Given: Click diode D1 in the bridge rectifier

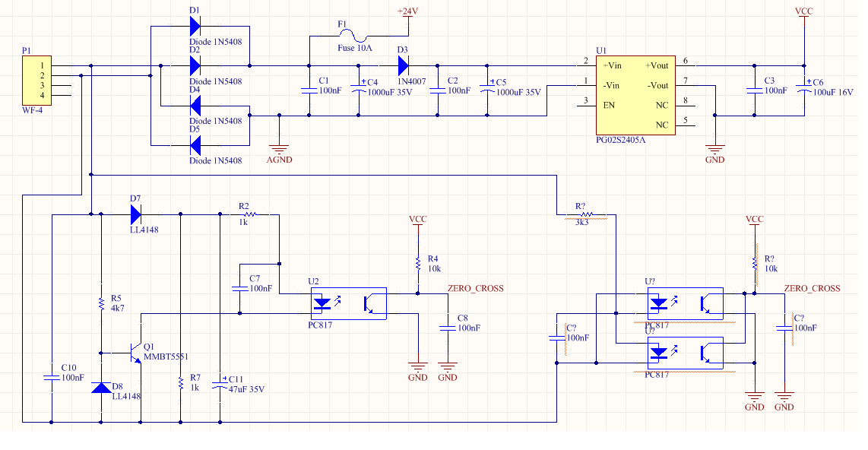Looking at the screenshot, I should (x=195, y=26).
